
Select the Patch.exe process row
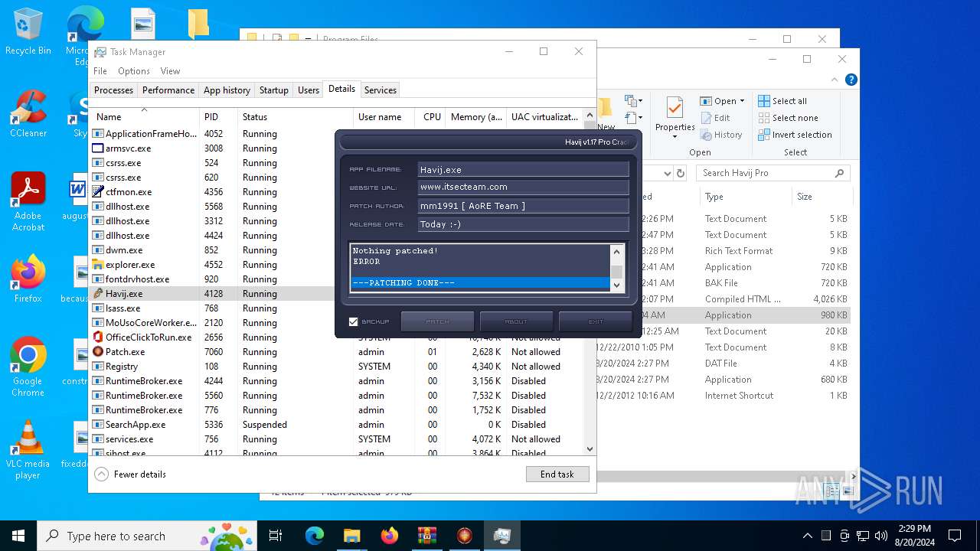336,352
